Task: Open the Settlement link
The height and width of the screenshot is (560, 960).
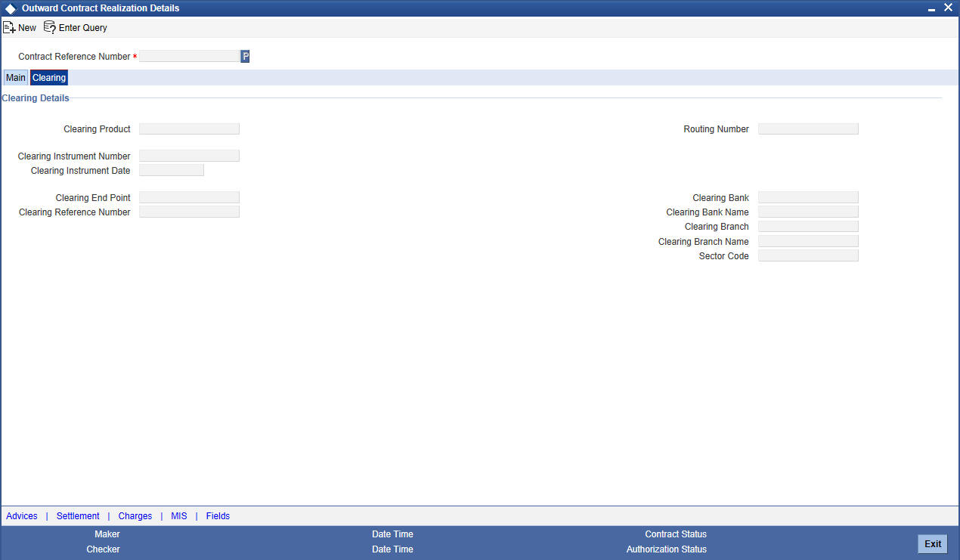Action: point(78,516)
